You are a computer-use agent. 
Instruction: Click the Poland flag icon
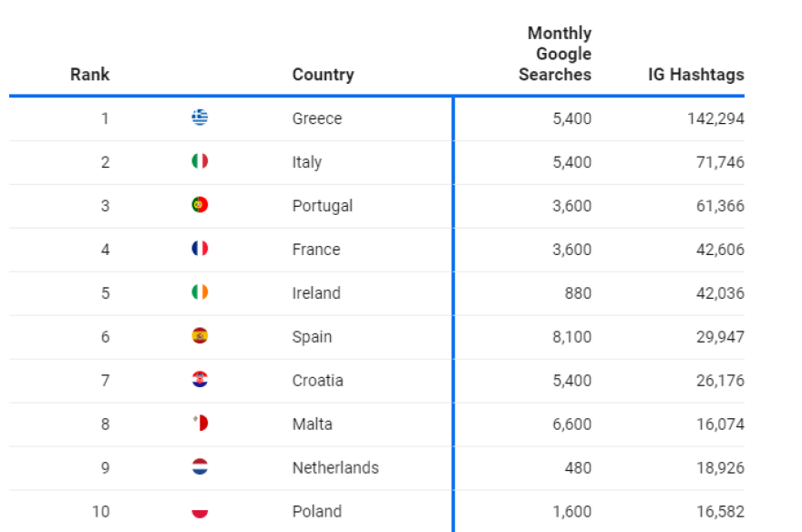pos(200,511)
